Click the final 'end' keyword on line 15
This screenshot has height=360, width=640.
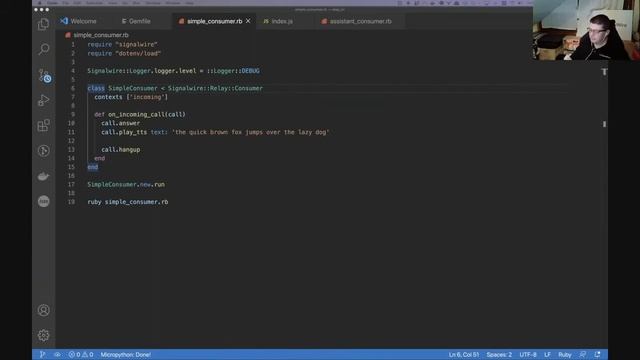93,167
